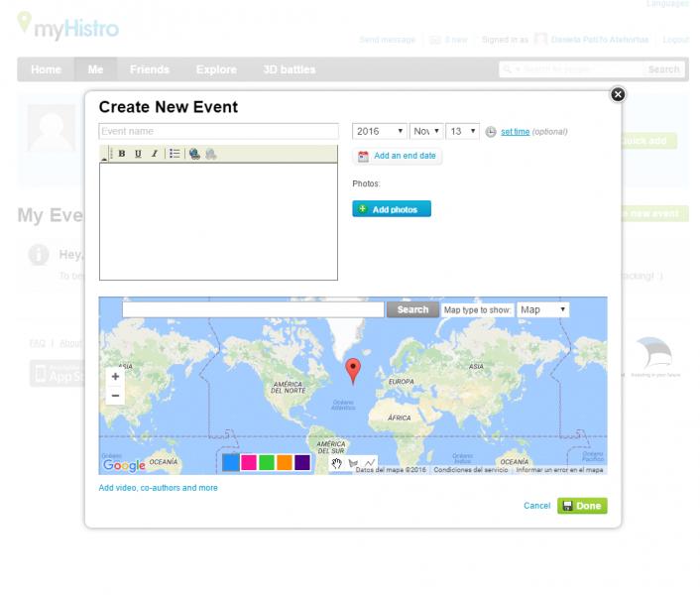This screenshot has width=700, height=595.
Task: Click the map Search button
Action: click(x=412, y=309)
